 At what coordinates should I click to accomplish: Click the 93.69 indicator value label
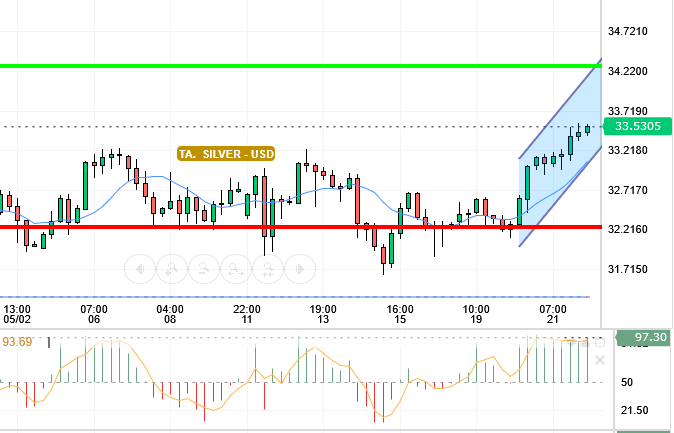pyautogui.click(x=17, y=342)
